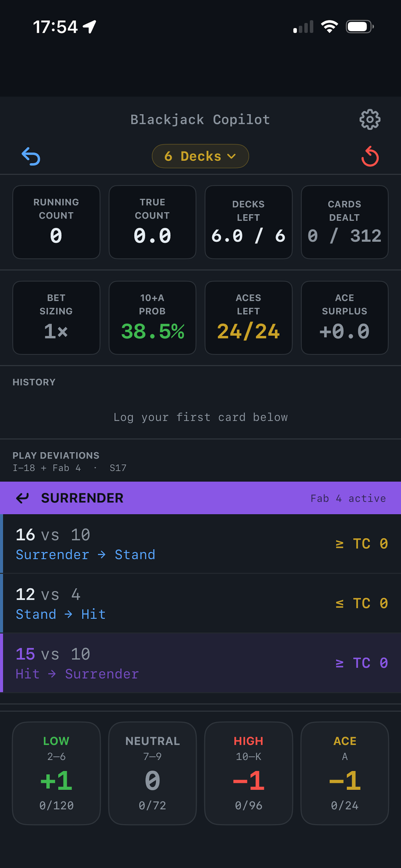The height and width of the screenshot is (868, 401).
Task: Tap the battery indicator icon
Action: pyautogui.click(x=359, y=27)
